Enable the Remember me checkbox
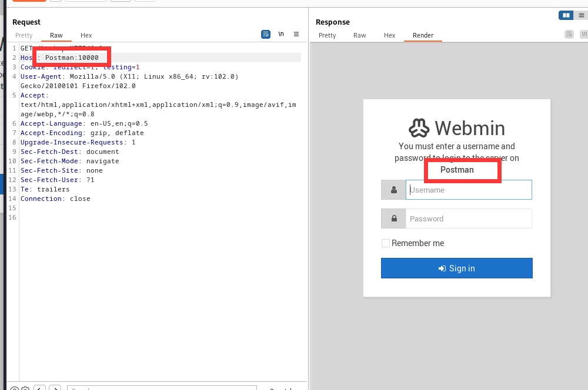 tap(386, 243)
